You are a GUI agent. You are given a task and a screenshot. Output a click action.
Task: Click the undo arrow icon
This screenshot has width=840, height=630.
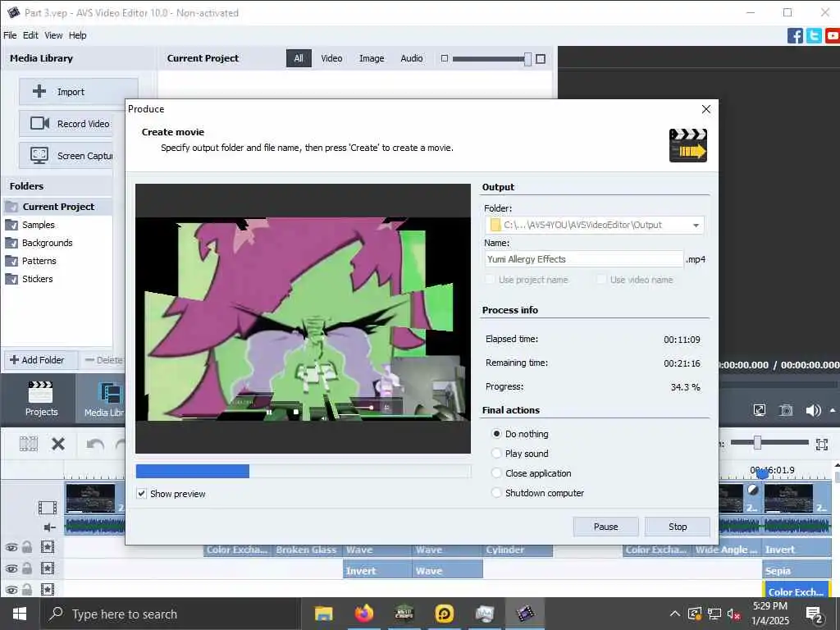click(95, 444)
